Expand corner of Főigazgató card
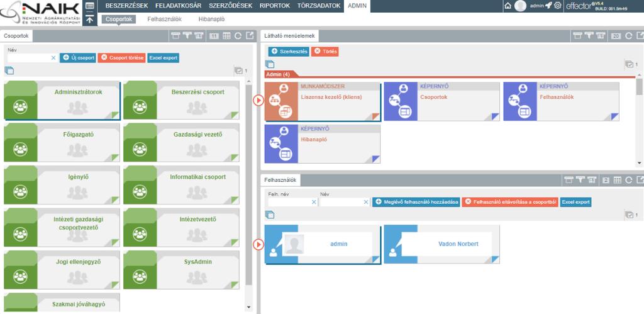Screen dimensions: 644x314 point(114,157)
